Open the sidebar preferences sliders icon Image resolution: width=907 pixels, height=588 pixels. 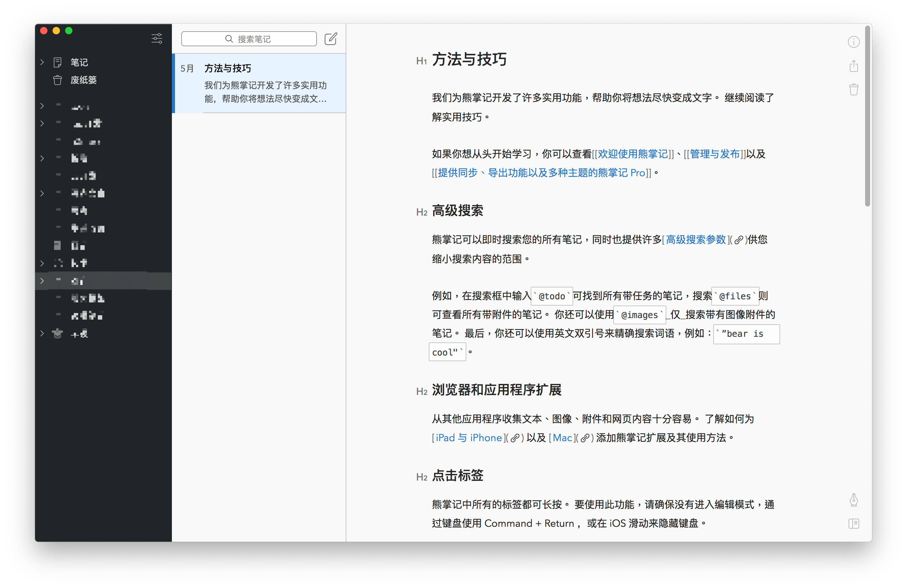coord(157,38)
